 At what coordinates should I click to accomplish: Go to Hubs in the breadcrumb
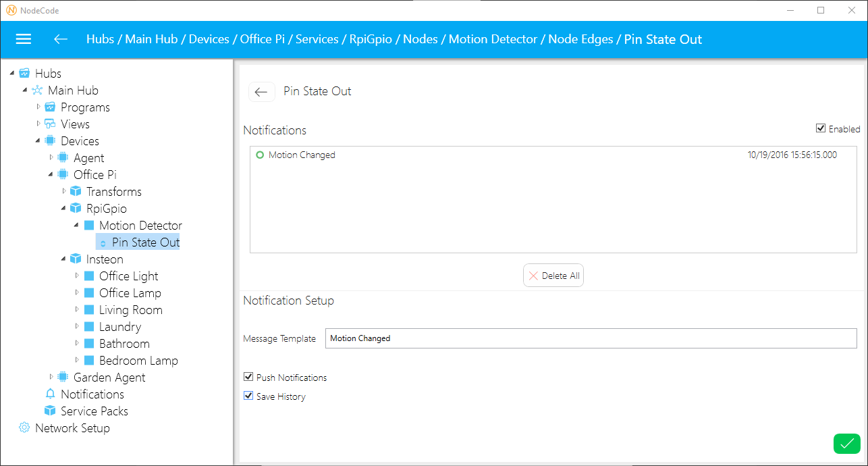100,39
